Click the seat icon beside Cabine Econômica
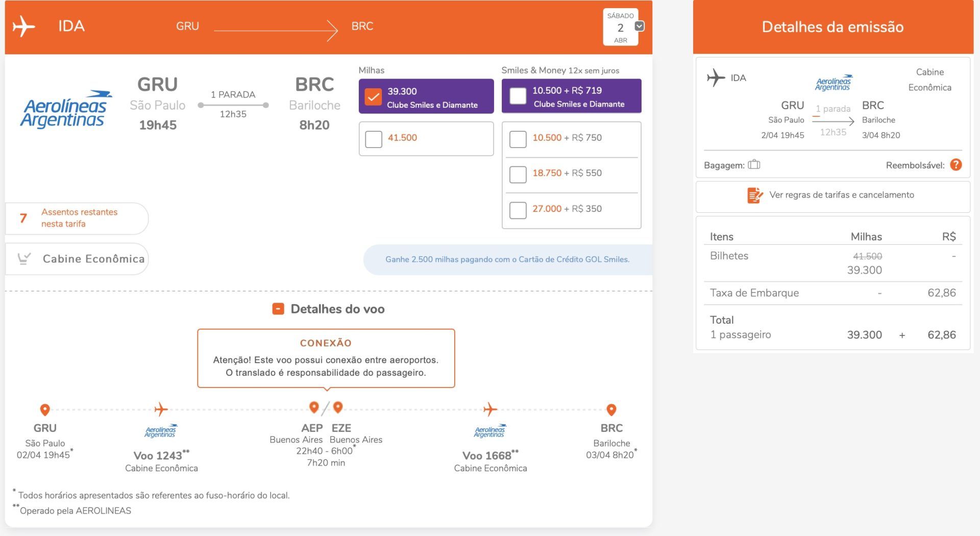This screenshot has height=536, width=980. click(24, 259)
